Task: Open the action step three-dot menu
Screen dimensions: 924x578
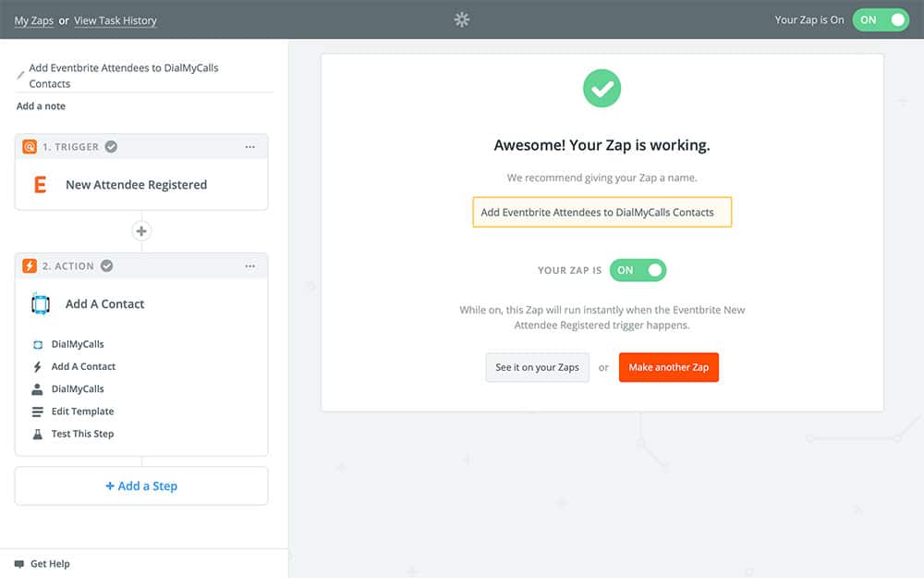Action: click(249, 266)
